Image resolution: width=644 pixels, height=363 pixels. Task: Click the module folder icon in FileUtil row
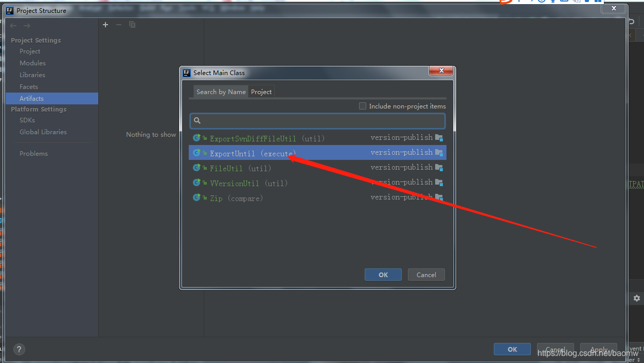point(439,168)
